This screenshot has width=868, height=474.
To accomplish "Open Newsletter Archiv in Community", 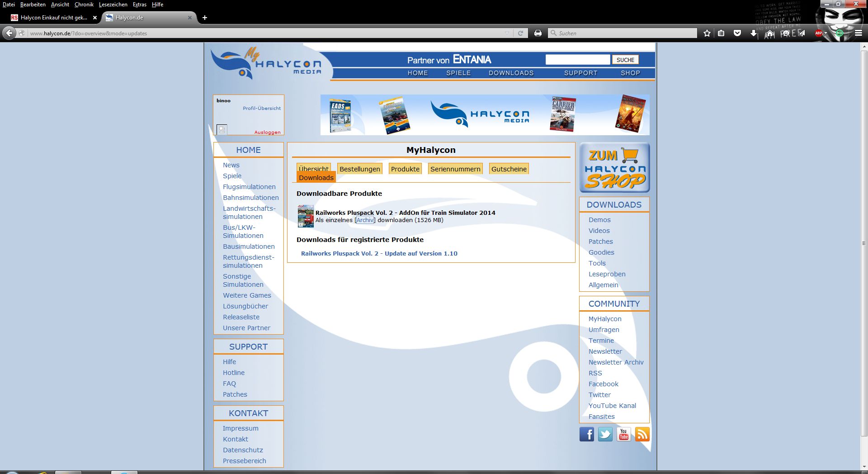I will tap(616, 362).
